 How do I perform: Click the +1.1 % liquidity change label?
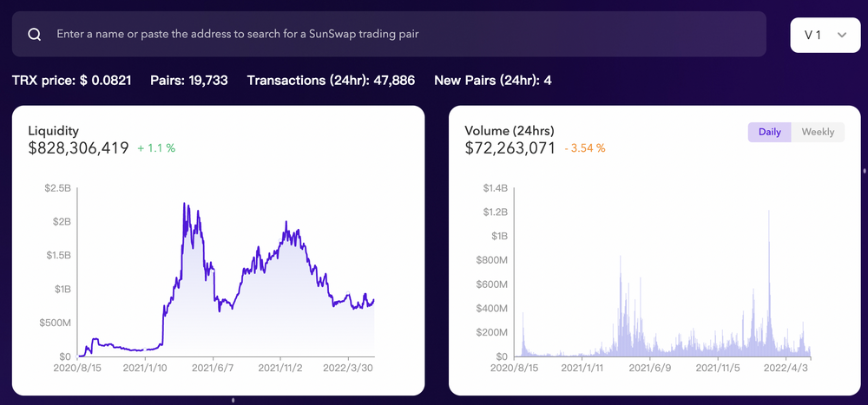pyautogui.click(x=156, y=148)
